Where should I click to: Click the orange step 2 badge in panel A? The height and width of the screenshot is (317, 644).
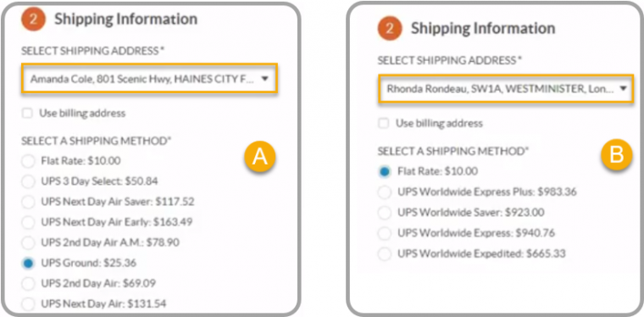tap(34, 19)
